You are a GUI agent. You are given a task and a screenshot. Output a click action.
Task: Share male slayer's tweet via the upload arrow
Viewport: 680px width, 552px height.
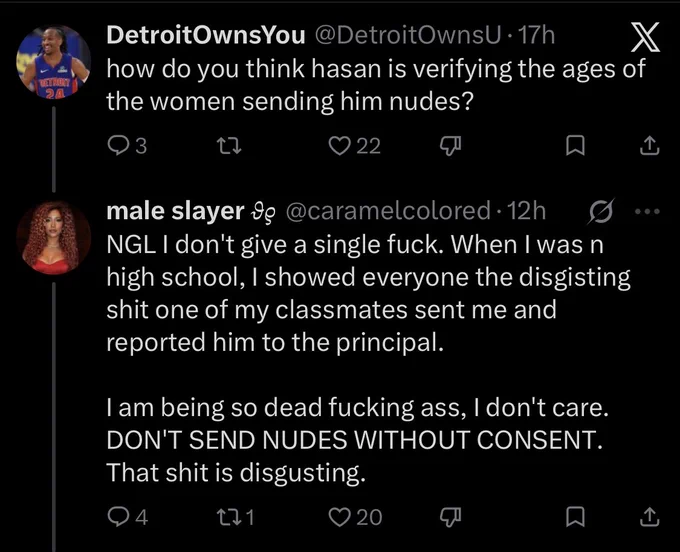650,516
